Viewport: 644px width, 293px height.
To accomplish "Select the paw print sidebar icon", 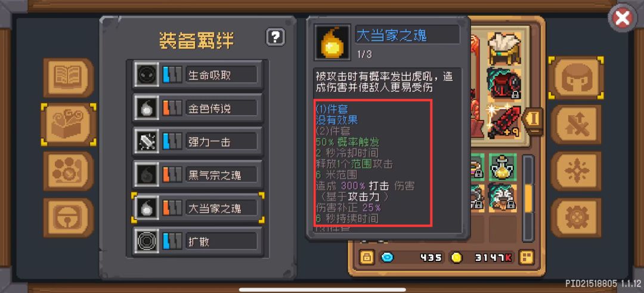I will point(69,171).
